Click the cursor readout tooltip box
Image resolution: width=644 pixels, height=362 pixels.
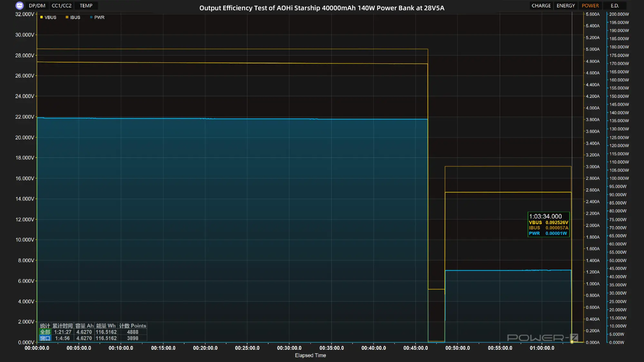[x=549, y=225]
